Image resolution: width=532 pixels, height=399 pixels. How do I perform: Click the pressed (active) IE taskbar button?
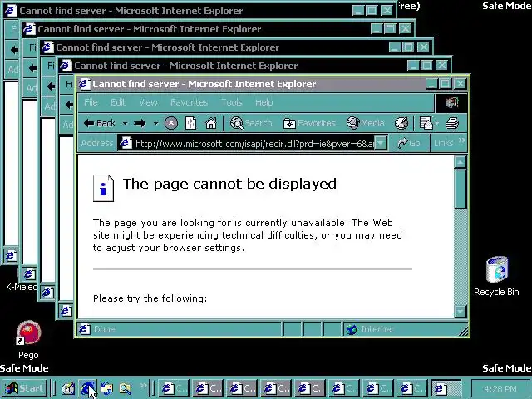tap(446, 388)
